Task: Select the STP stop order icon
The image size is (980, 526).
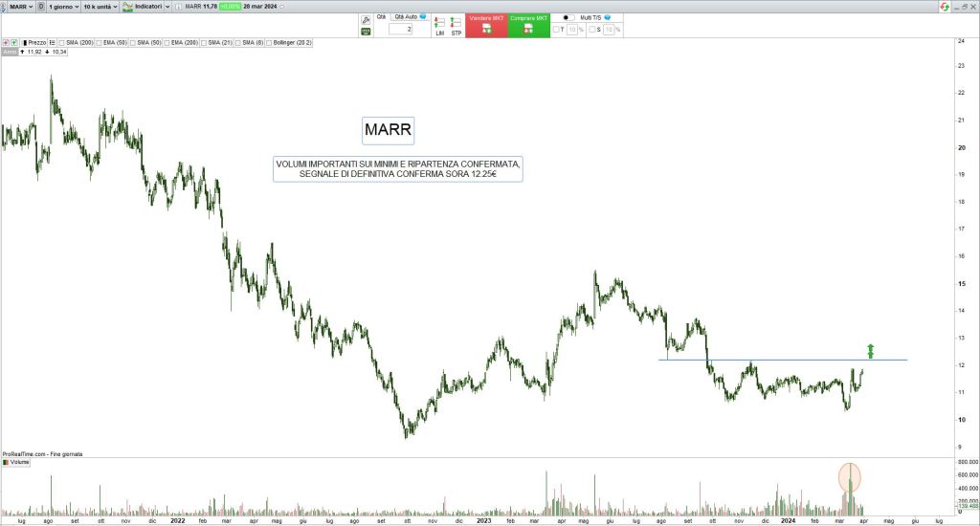Action: 456,23
